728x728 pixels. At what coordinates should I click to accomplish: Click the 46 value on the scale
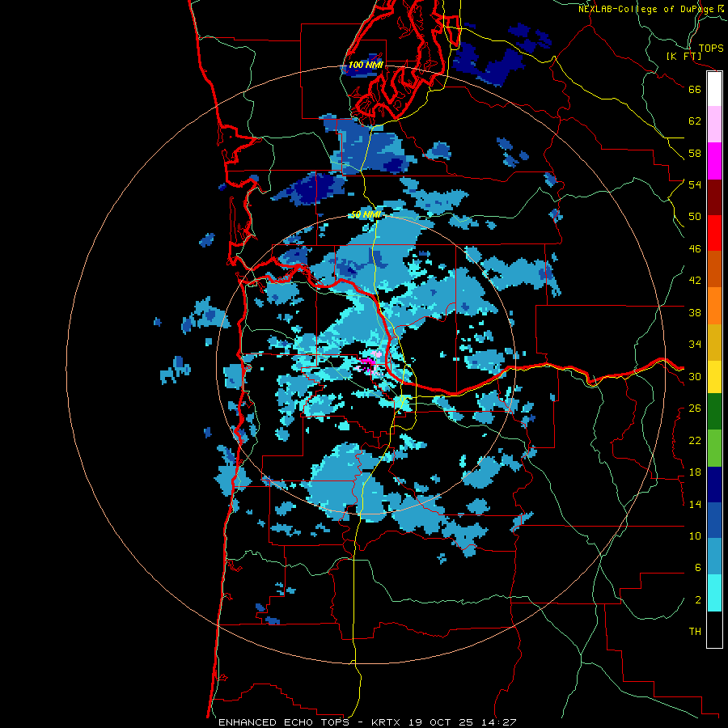[x=695, y=249]
